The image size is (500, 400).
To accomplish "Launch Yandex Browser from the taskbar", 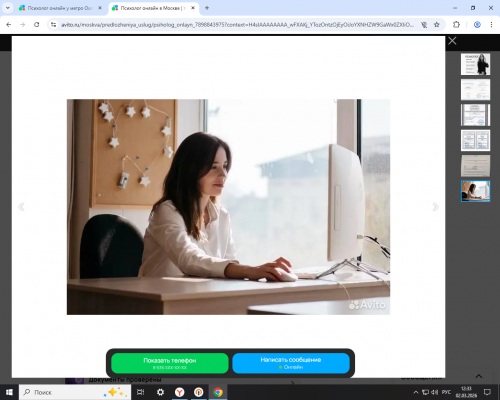I will [180, 392].
